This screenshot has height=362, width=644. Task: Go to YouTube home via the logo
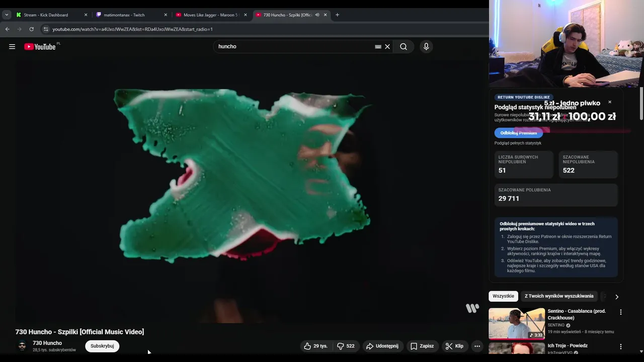pyautogui.click(x=40, y=47)
